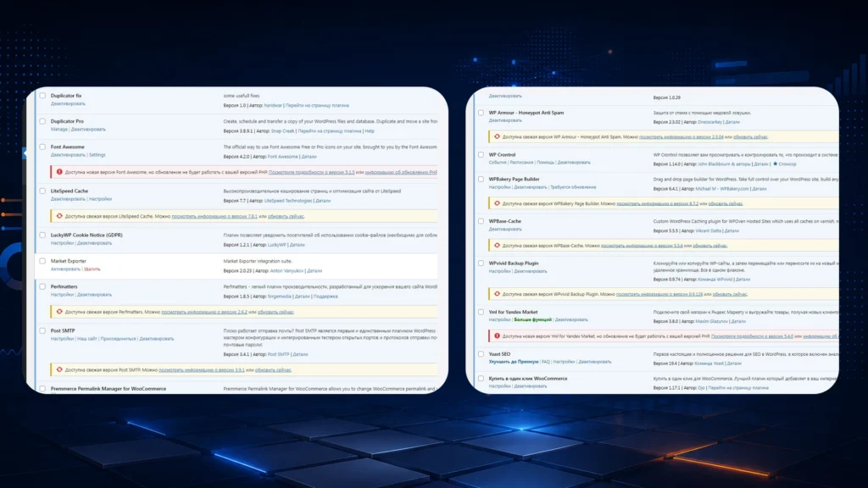The width and height of the screenshot is (868, 488).
Task: Open Наш сайт link under Post SMTP
Action: 87,339
